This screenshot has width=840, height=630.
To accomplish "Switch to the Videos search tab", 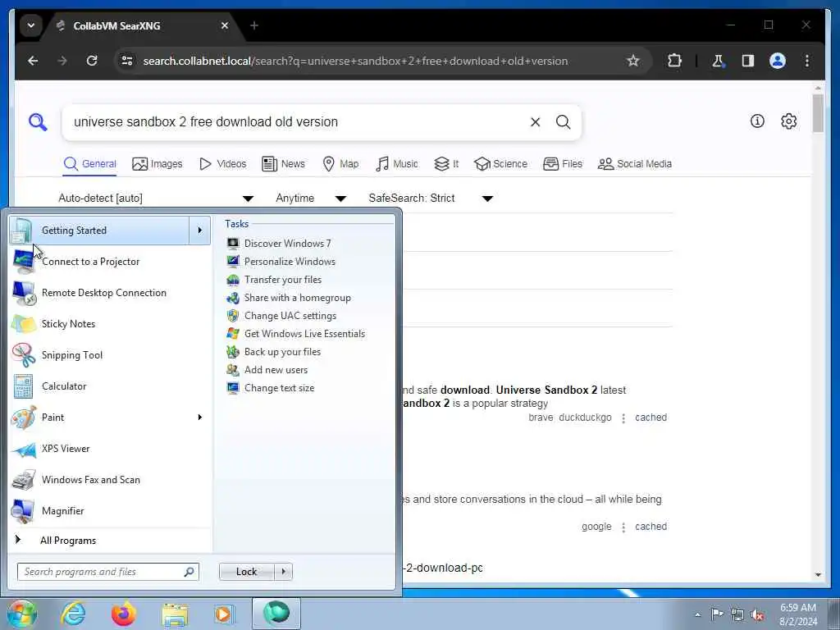I will point(223,164).
